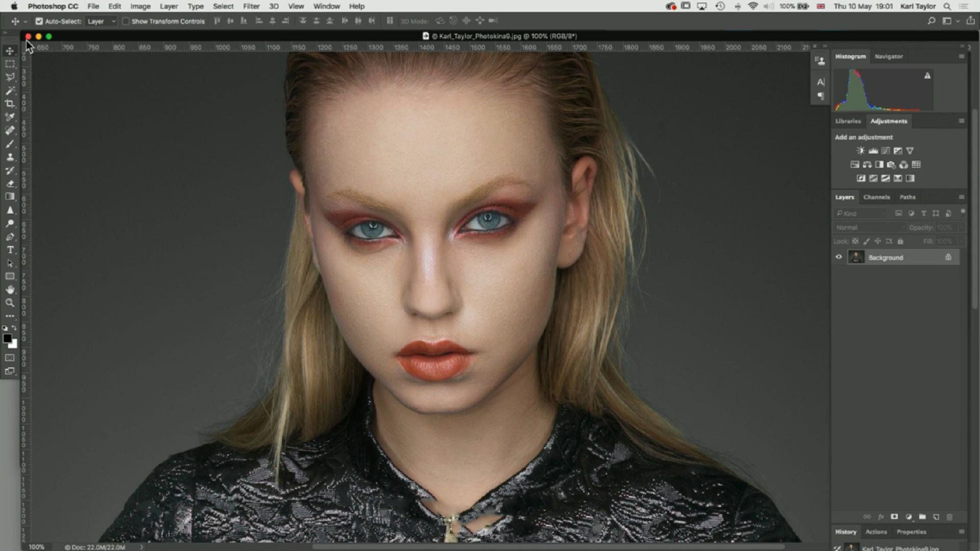Image resolution: width=980 pixels, height=551 pixels.
Task: Toggle type layer filter in Layers panel
Action: (x=923, y=213)
